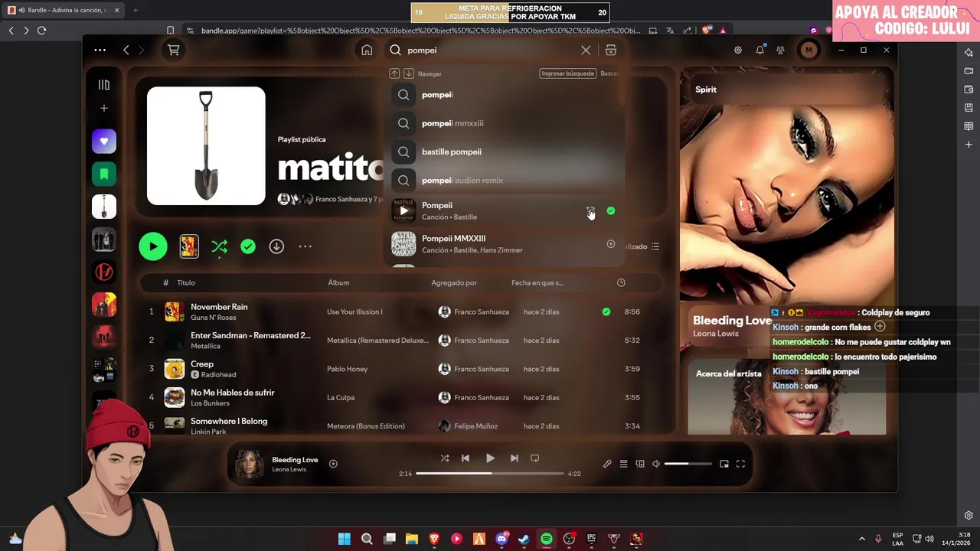This screenshot has height=551, width=980.
Task: Click the Ingresar búsqueda button
Action: point(568,73)
